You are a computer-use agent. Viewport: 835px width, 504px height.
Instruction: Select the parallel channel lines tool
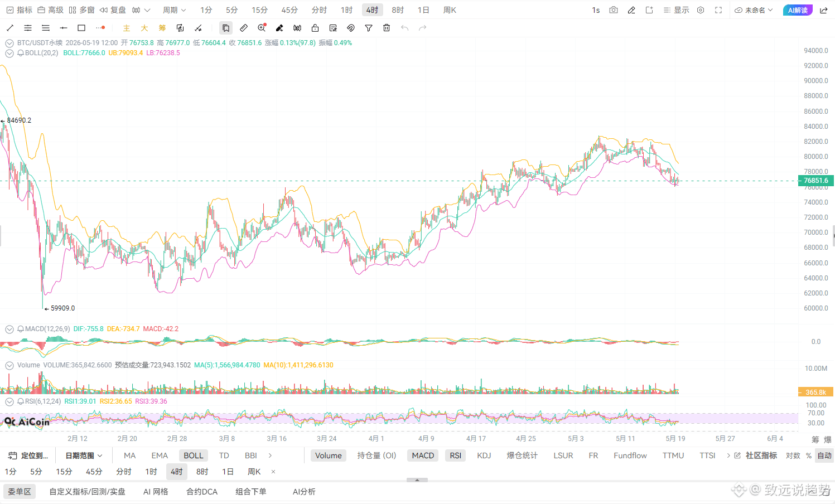point(28,28)
